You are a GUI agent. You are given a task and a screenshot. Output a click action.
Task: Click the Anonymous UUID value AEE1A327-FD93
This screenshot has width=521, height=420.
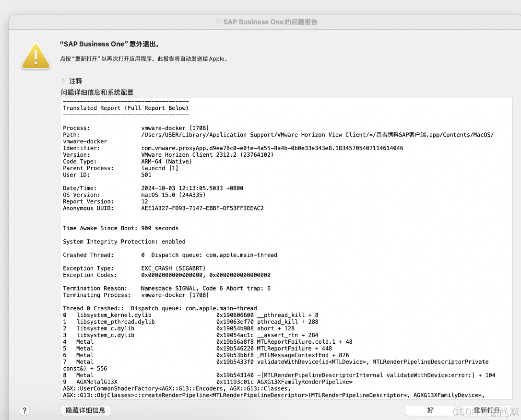(x=202, y=208)
